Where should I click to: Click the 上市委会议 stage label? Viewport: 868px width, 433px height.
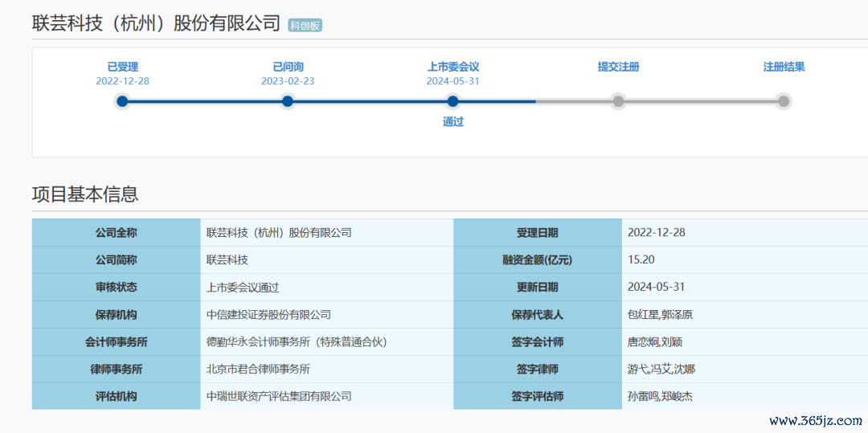click(x=452, y=67)
